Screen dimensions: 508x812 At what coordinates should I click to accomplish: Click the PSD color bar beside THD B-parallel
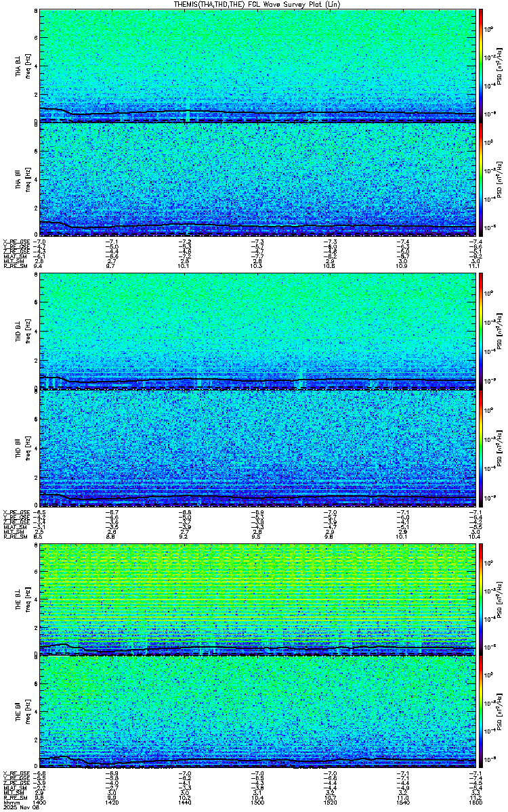click(x=482, y=446)
